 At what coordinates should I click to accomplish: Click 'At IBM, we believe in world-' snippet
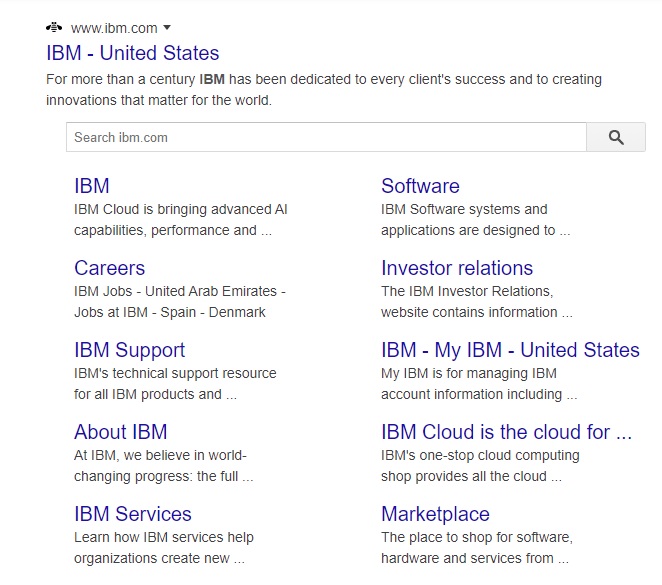click(164, 466)
